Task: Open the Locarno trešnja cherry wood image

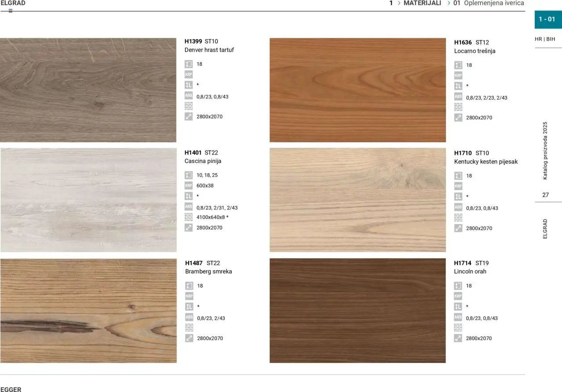Action: [357, 90]
